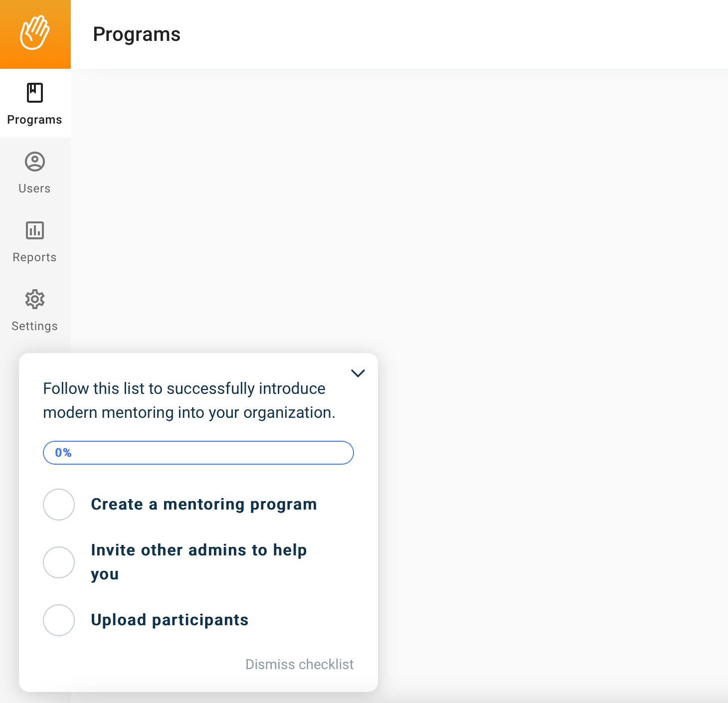The height and width of the screenshot is (703, 728).
Task: Open the 'Upload participants' step
Action: tap(170, 620)
